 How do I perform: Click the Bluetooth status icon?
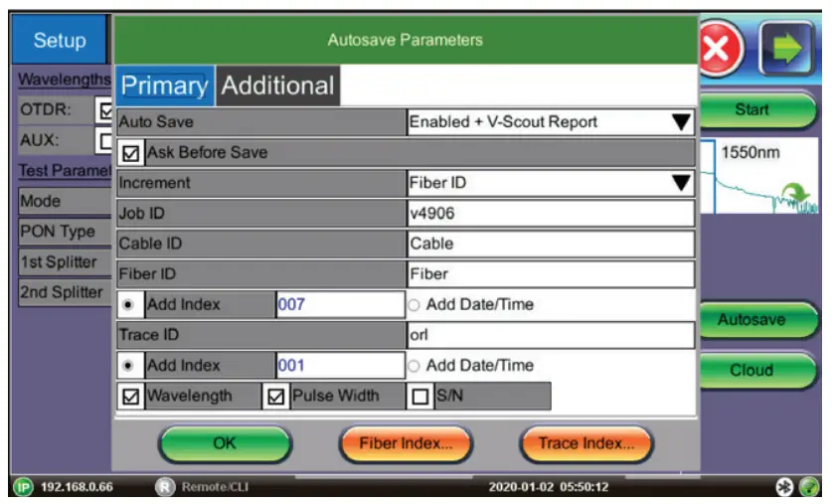(x=784, y=487)
